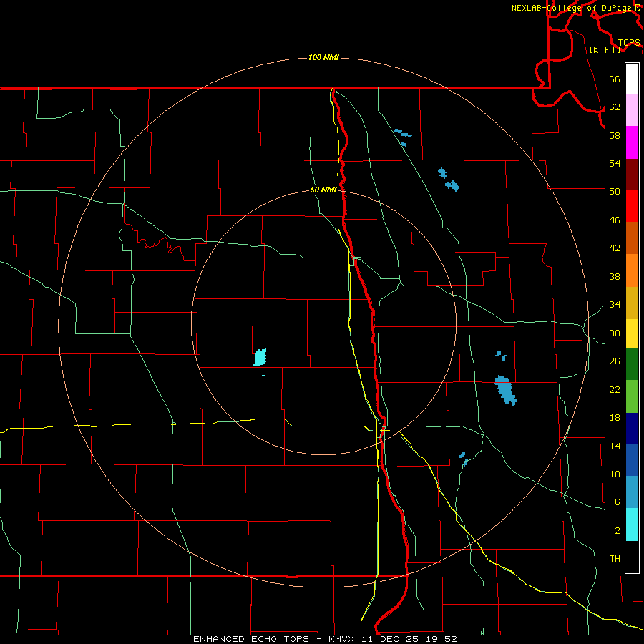Pick the bright red legend swatch near 50
Viewport: 644px width, 644px height.
pos(632,206)
